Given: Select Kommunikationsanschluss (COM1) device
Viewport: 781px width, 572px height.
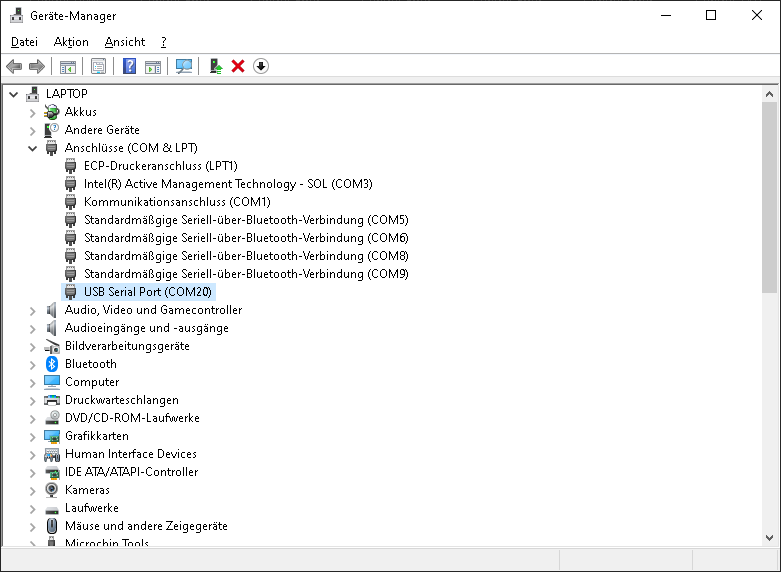Looking at the screenshot, I should (163, 202).
